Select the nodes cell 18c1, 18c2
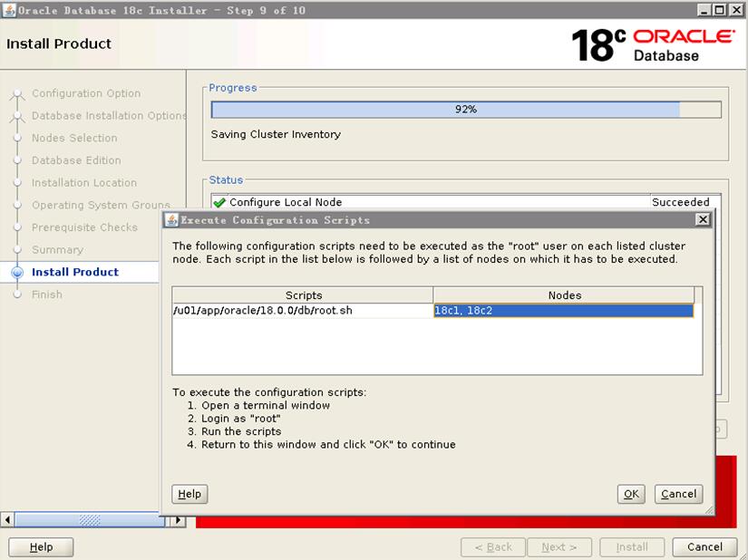Viewport: 748px width, 560px height. click(x=563, y=311)
